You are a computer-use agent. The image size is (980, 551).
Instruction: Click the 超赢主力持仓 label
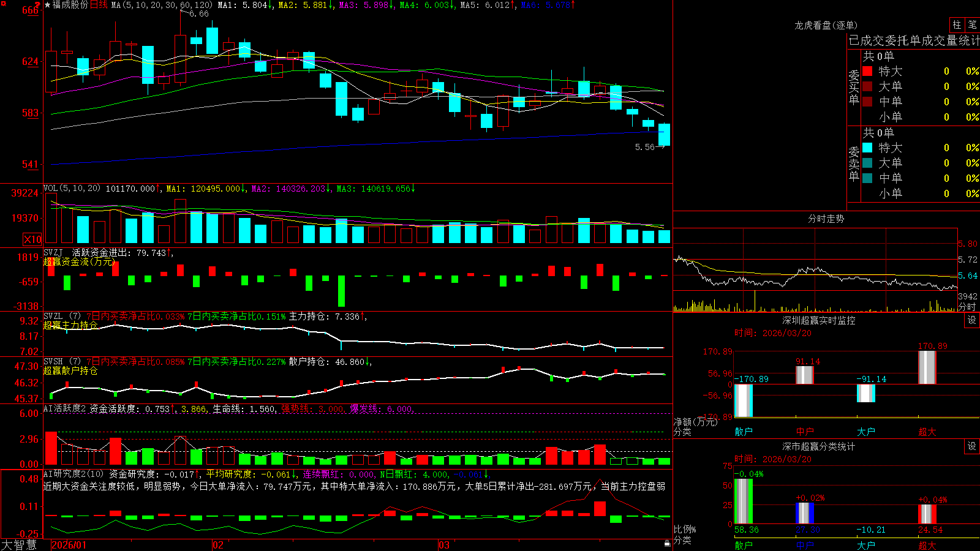click(x=70, y=325)
